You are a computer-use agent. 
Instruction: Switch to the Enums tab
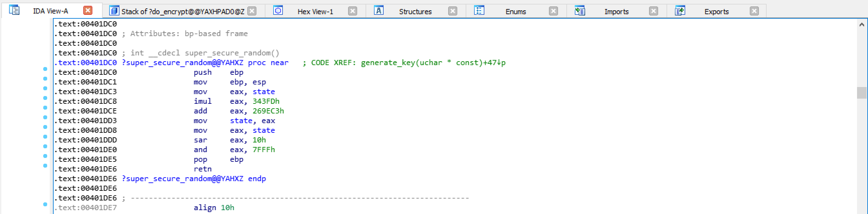pyautogui.click(x=516, y=11)
